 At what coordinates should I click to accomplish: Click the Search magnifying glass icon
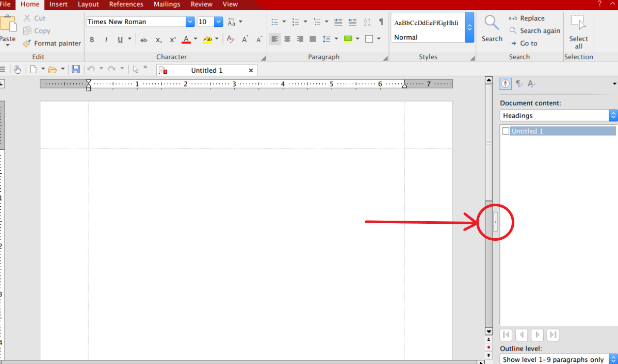(x=492, y=23)
